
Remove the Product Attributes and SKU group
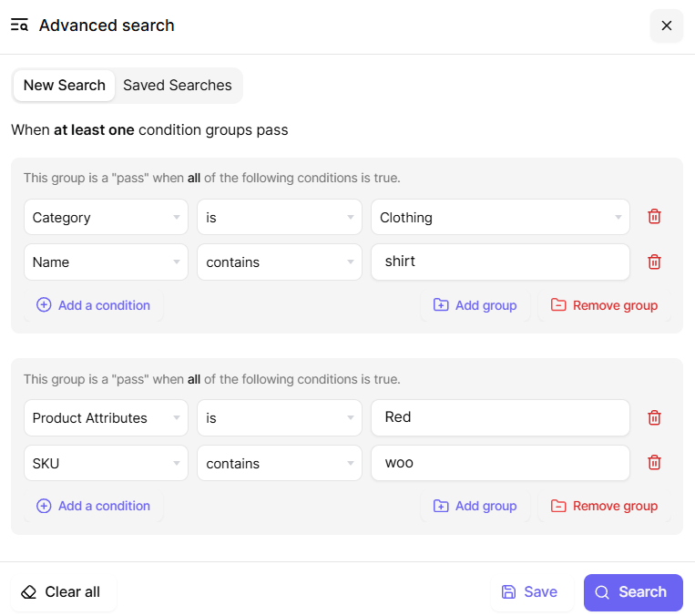click(x=604, y=506)
